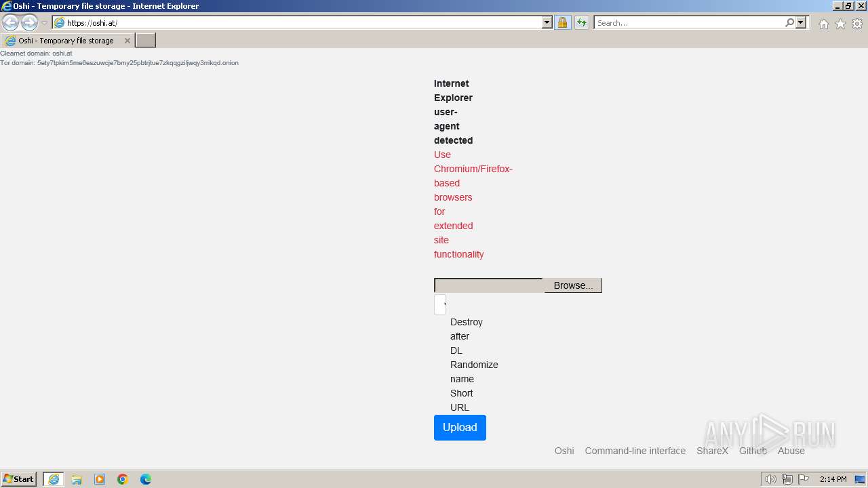The width and height of the screenshot is (868, 488).
Task: Click the magnifier search icon
Action: click(x=789, y=22)
